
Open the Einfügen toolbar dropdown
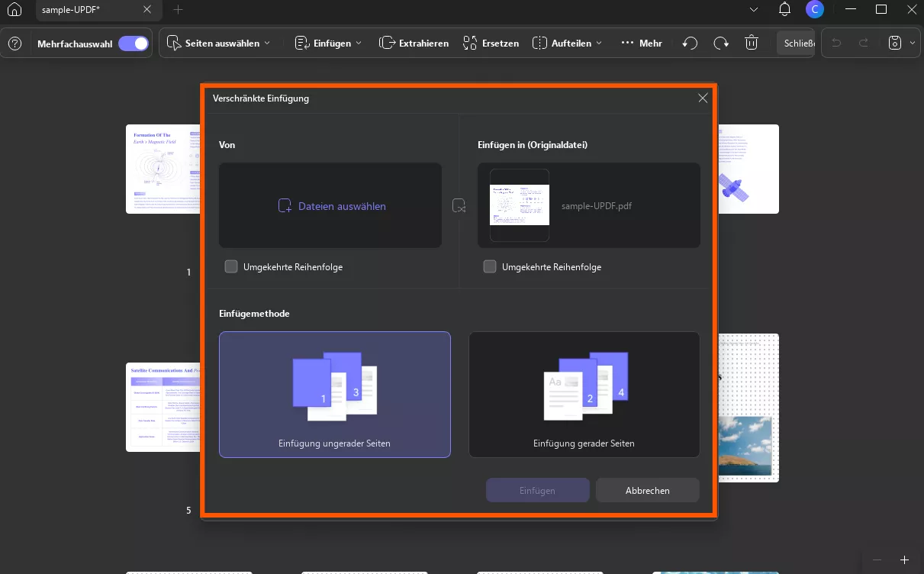328,44
